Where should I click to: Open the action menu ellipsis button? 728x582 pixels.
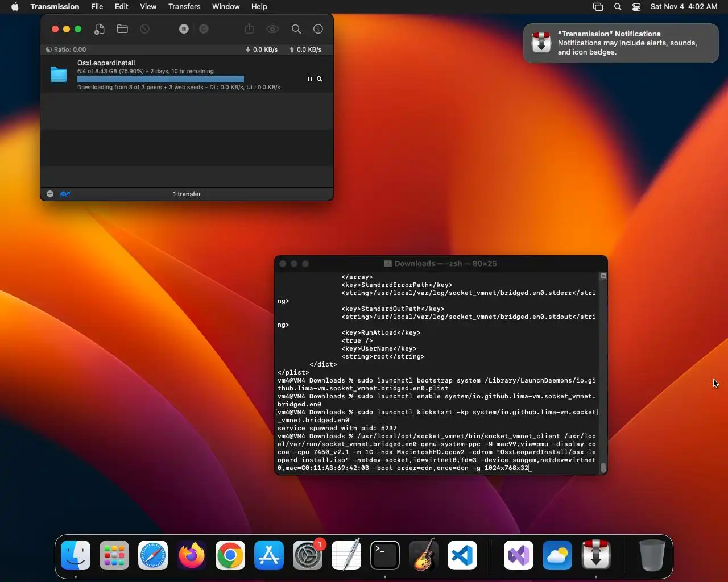click(x=50, y=194)
